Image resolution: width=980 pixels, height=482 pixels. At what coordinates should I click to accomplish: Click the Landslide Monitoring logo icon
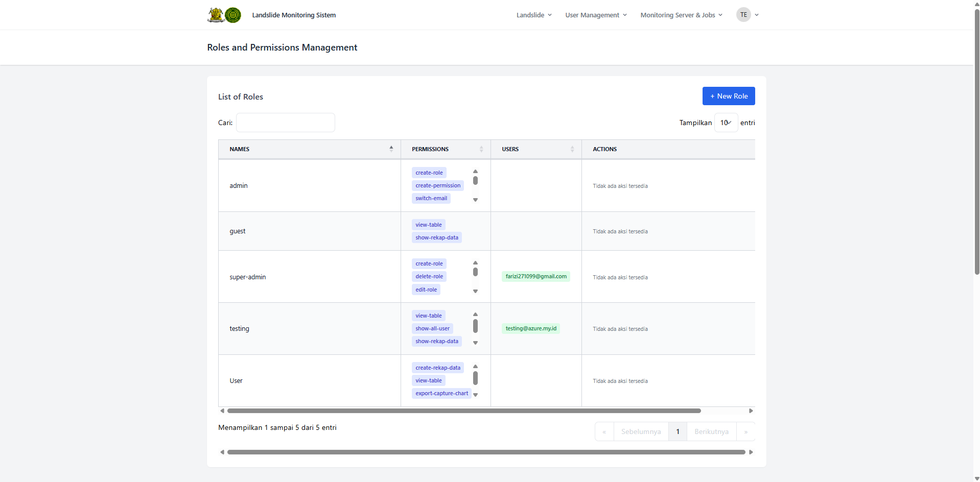(x=224, y=15)
